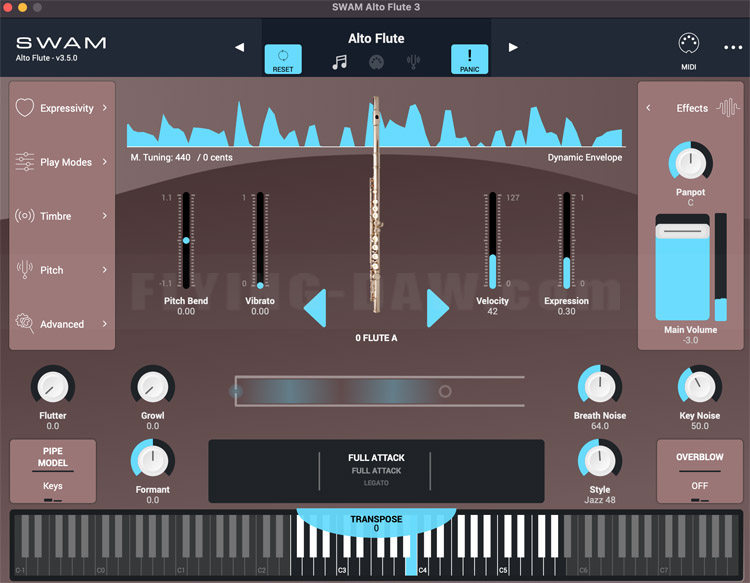Viewport: 750px width, 583px height.
Task: Click the SWAM logo
Action: tap(61, 43)
